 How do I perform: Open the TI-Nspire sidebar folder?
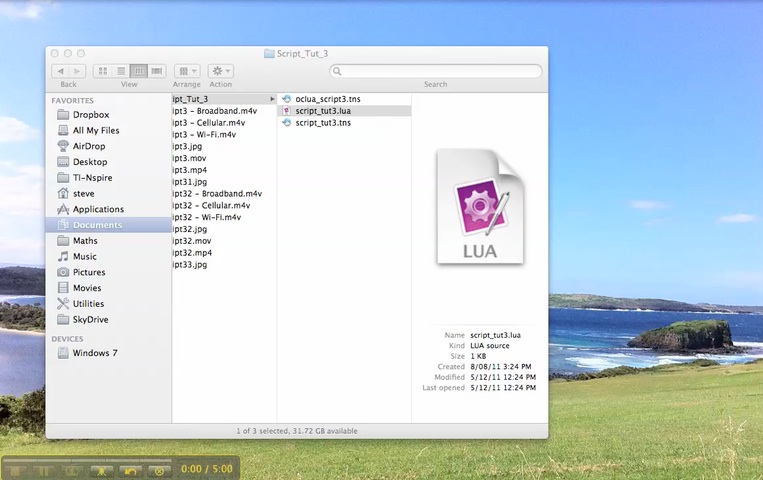tap(92, 178)
